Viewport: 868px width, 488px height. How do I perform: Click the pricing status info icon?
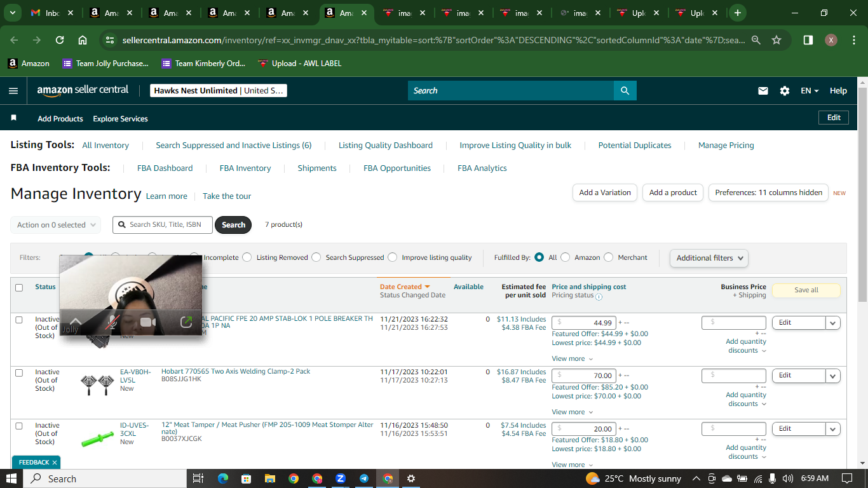tap(599, 296)
